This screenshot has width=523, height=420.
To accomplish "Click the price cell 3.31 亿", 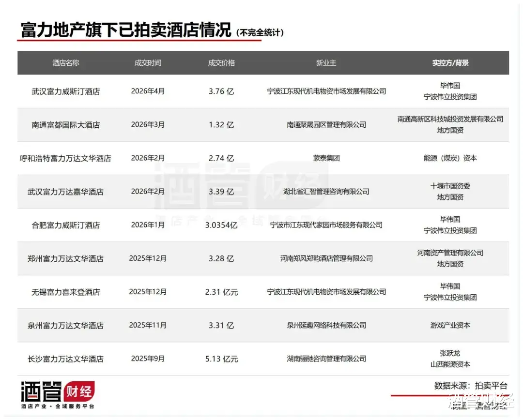I will click(x=221, y=325).
